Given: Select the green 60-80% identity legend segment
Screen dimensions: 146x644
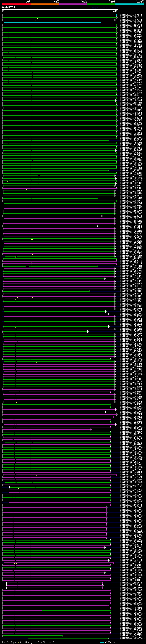Looking at the screenshot, I should click(x=101, y=4).
